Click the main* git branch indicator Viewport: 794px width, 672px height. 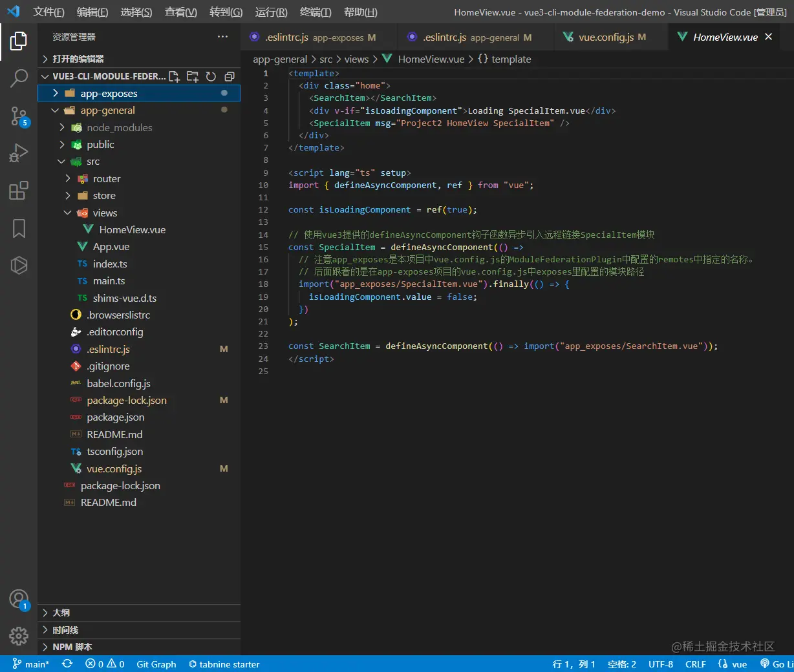click(30, 664)
